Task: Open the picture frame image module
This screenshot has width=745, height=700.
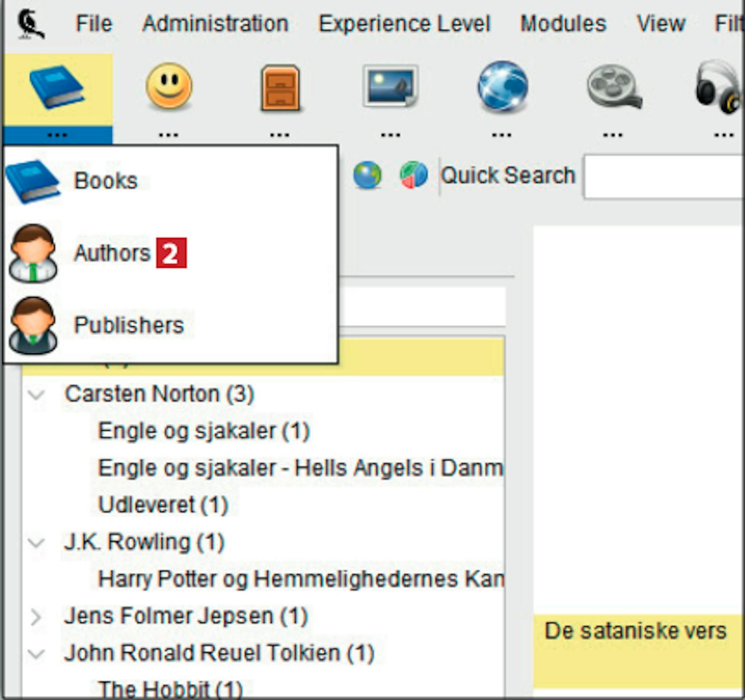Action: [x=391, y=85]
